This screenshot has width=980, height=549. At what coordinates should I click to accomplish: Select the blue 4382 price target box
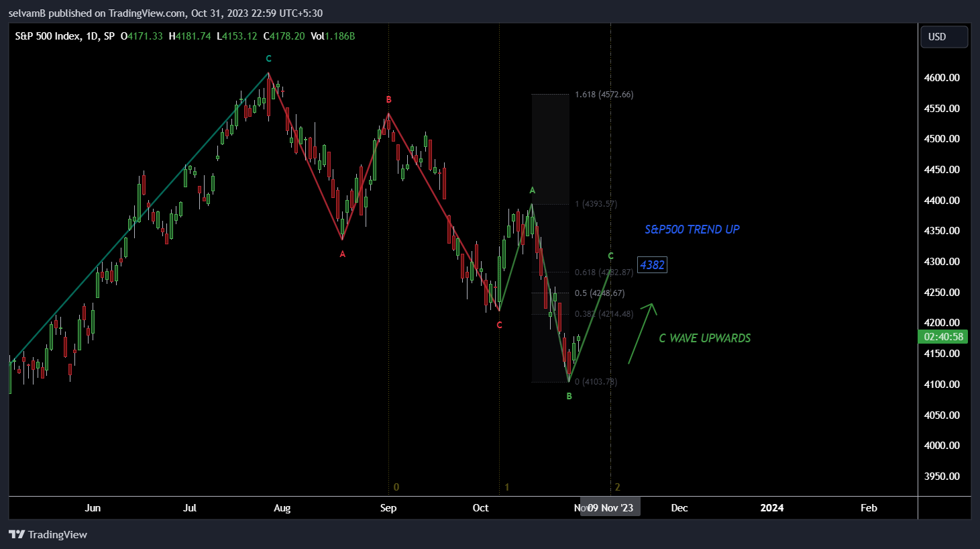(x=652, y=265)
